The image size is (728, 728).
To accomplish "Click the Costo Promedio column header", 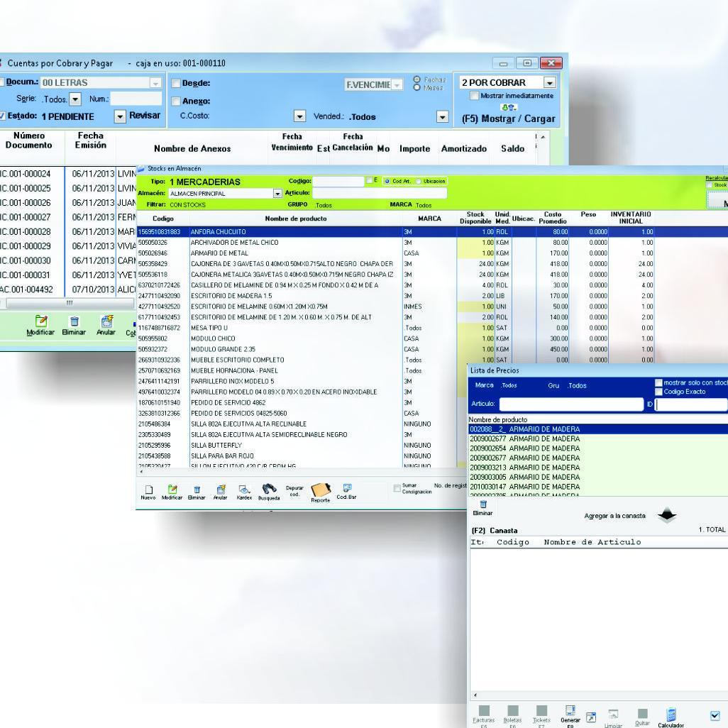I will pyautogui.click(x=553, y=218).
